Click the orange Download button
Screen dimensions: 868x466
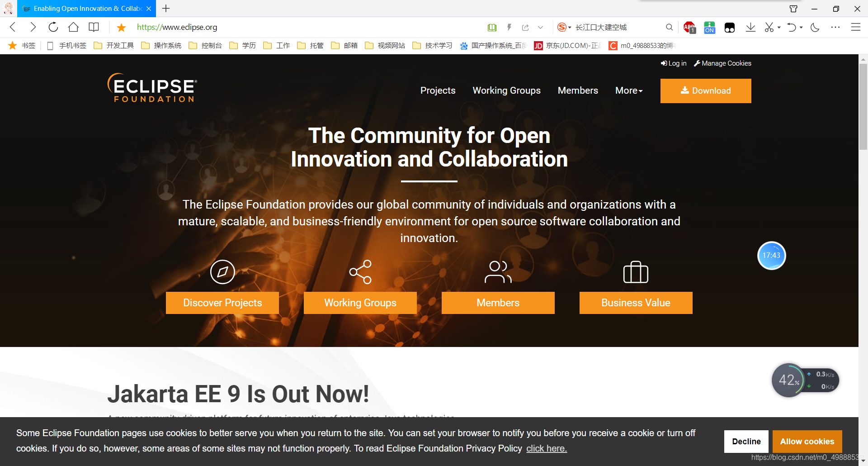pyautogui.click(x=706, y=91)
